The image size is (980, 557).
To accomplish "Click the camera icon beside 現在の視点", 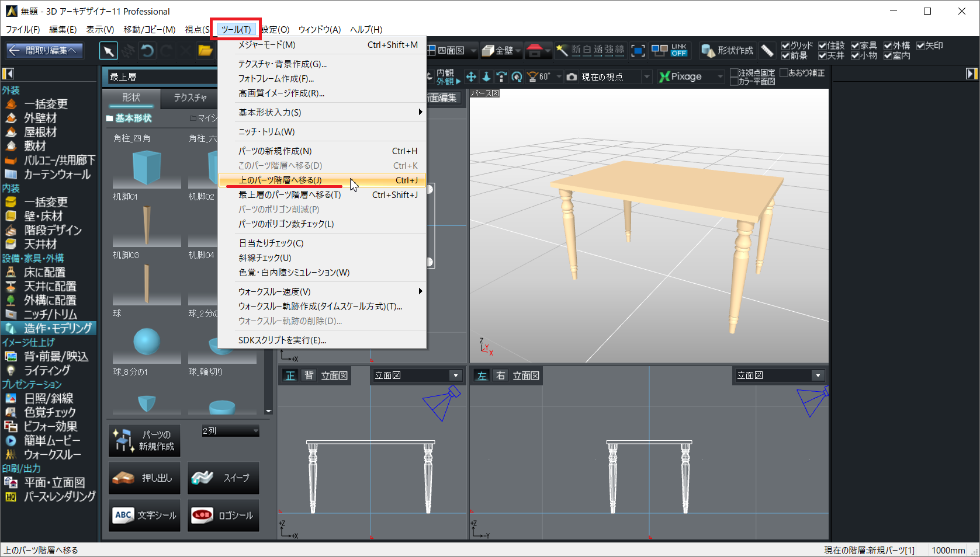I will 572,76.
